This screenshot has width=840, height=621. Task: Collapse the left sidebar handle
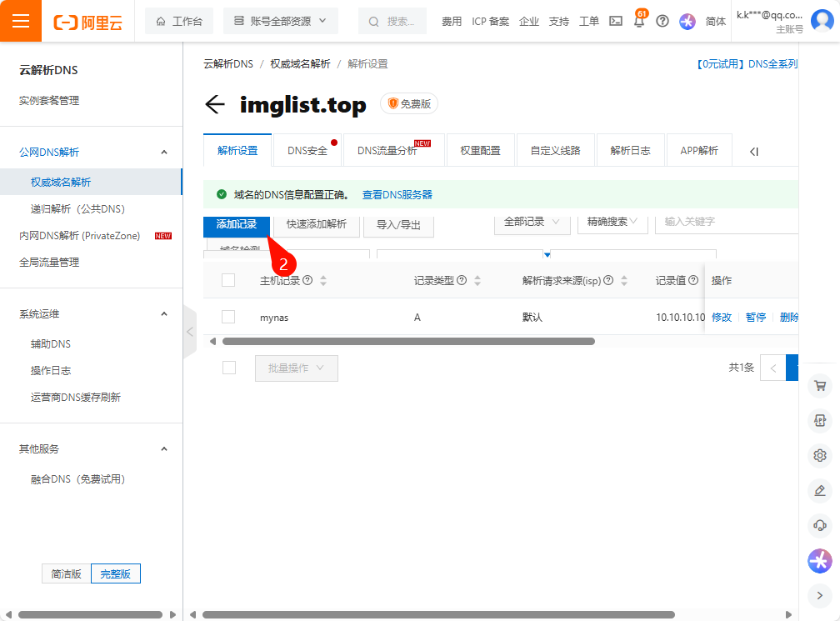click(190, 332)
